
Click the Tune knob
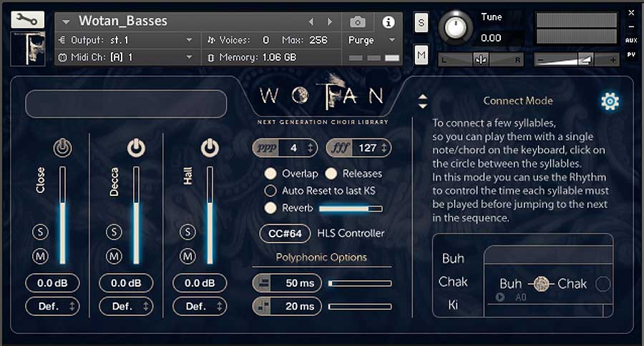[456, 28]
